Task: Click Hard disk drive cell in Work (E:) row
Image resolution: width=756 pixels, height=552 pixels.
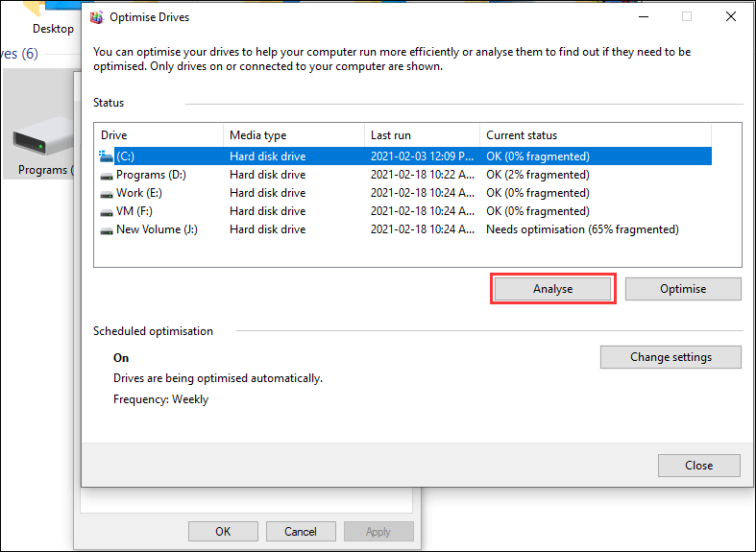Action: pyautogui.click(x=268, y=193)
